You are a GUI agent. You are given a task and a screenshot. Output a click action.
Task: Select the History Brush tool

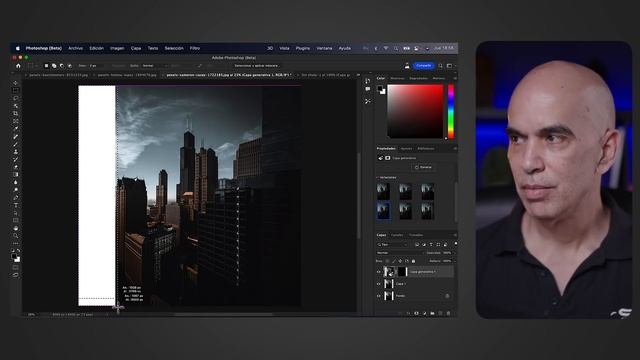[x=16, y=159]
